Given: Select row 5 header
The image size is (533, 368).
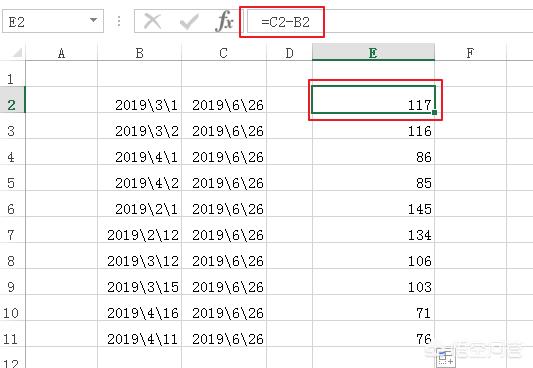Looking at the screenshot, I should click(x=13, y=178).
